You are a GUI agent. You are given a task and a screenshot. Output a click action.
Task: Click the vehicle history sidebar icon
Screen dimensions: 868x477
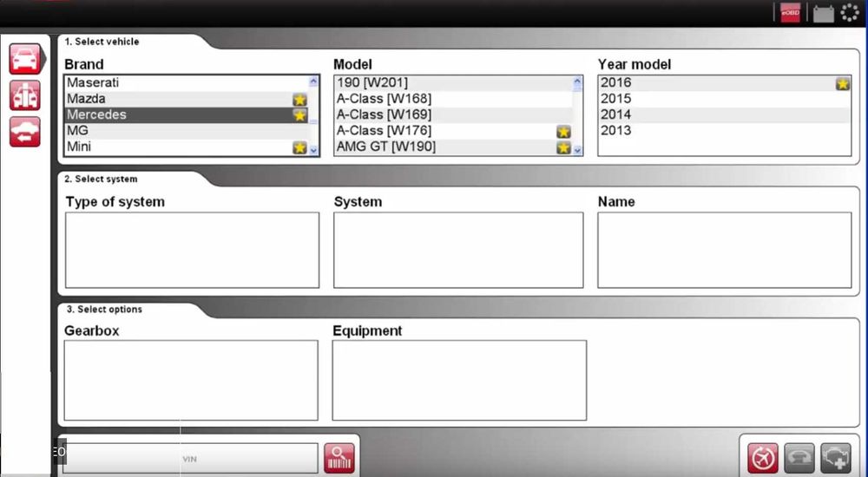[25, 132]
